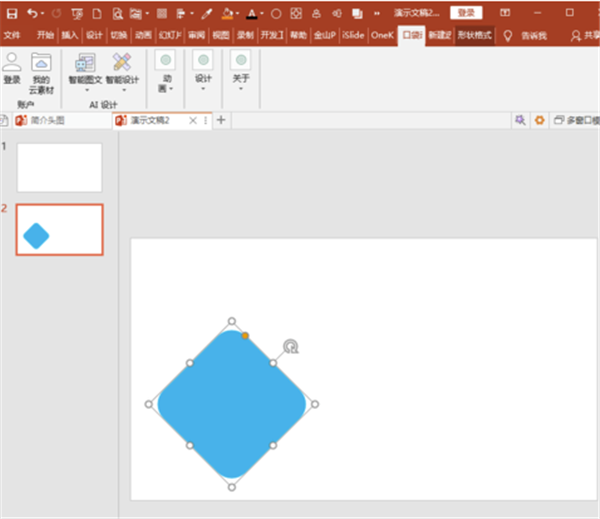
Task: Add new document tab with plus button
Action: coord(221,120)
